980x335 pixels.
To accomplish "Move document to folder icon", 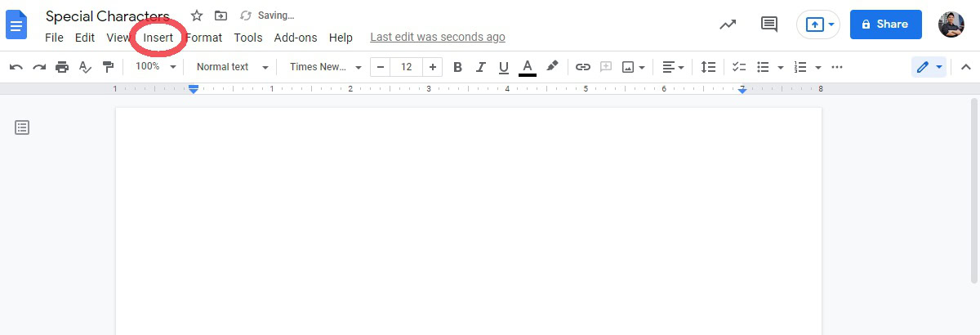I will (220, 16).
